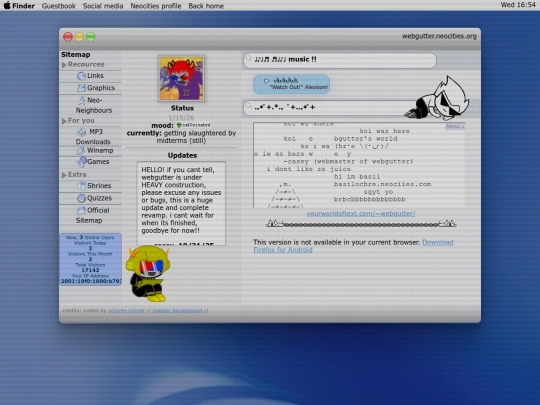Click the Quizzes icon
This screenshot has width=540, height=405.
tap(81, 198)
